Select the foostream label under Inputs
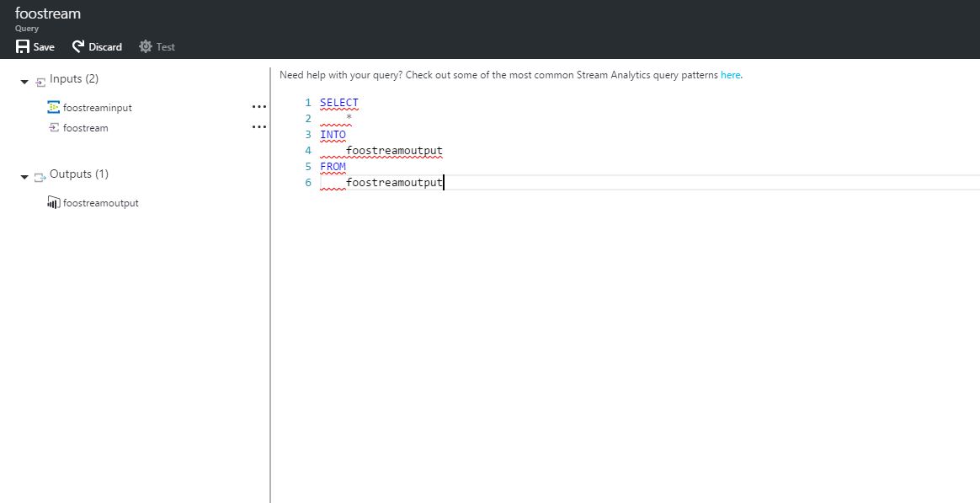Viewport: 980px width, 503px height. pyautogui.click(x=85, y=128)
